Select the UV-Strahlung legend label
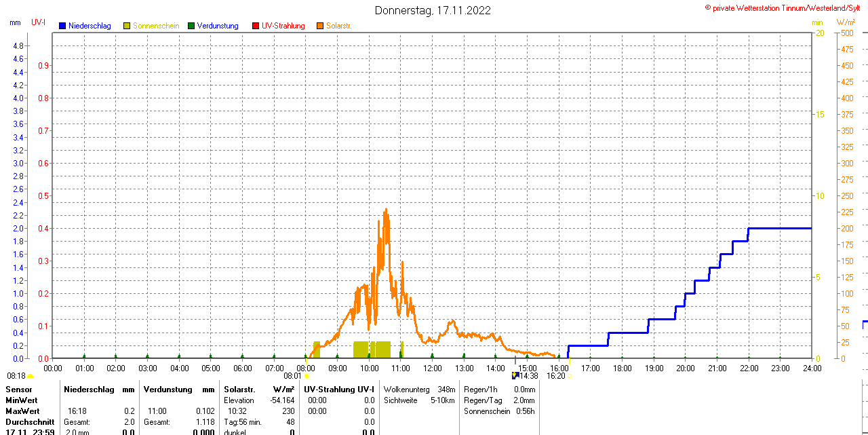 click(x=283, y=26)
